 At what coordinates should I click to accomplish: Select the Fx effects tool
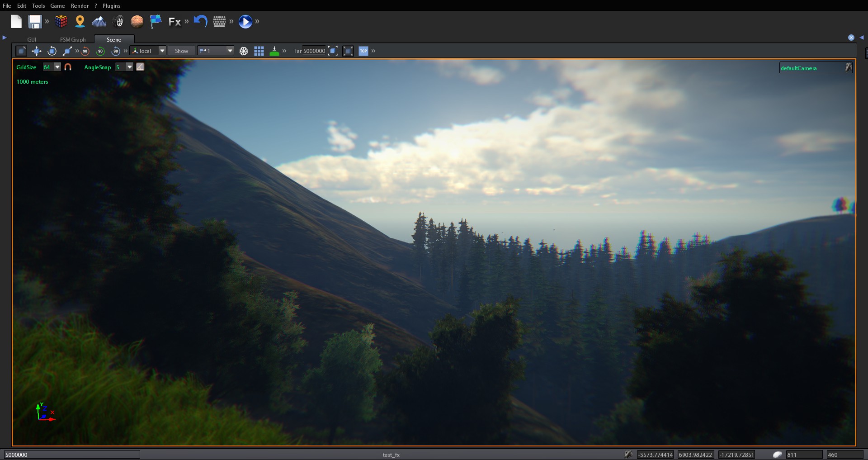[x=175, y=21]
